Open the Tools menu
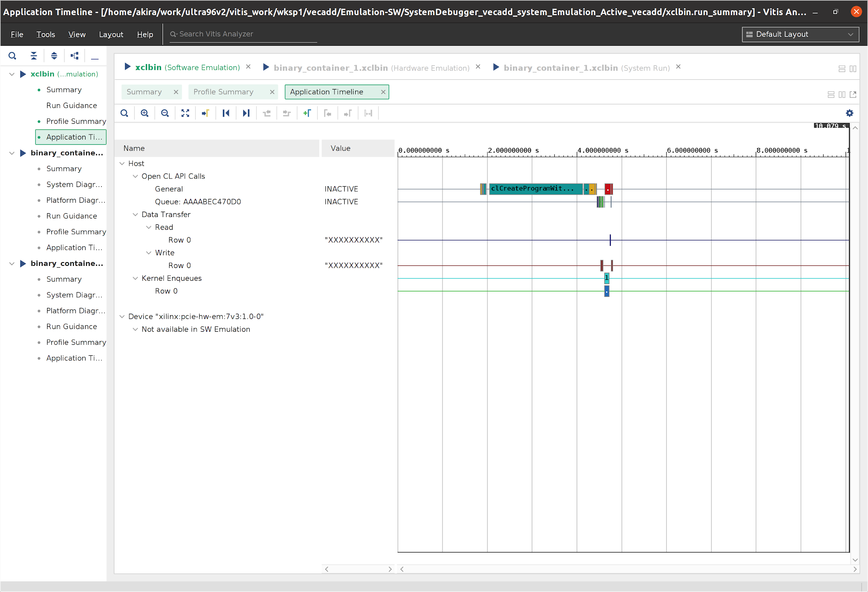The width and height of the screenshot is (868, 592). point(45,34)
